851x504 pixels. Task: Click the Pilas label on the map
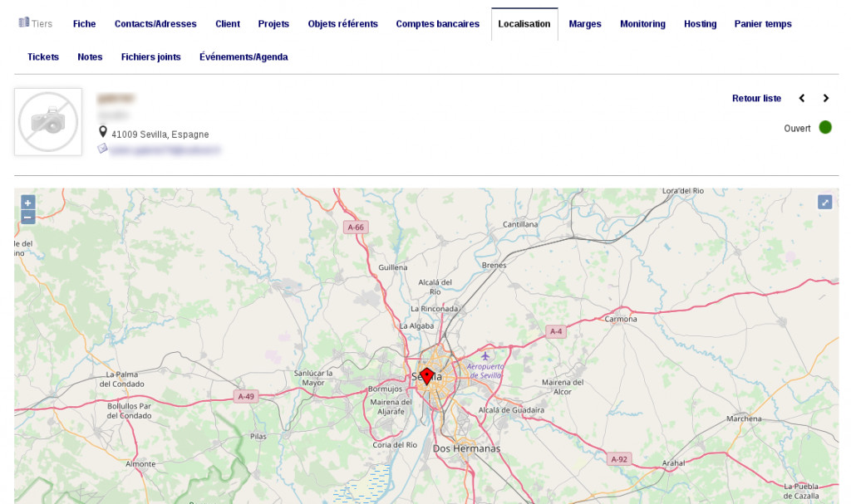258,436
